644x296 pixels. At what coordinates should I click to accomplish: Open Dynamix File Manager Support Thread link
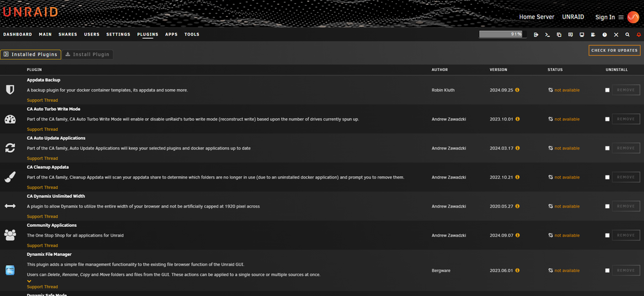(43, 287)
